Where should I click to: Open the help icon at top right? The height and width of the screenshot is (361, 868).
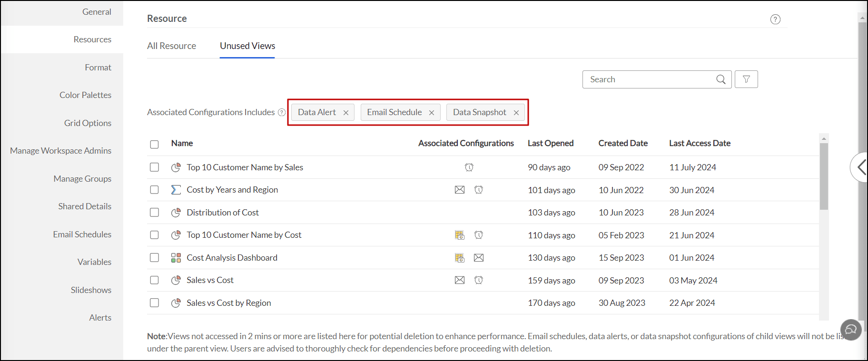(775, 20)
